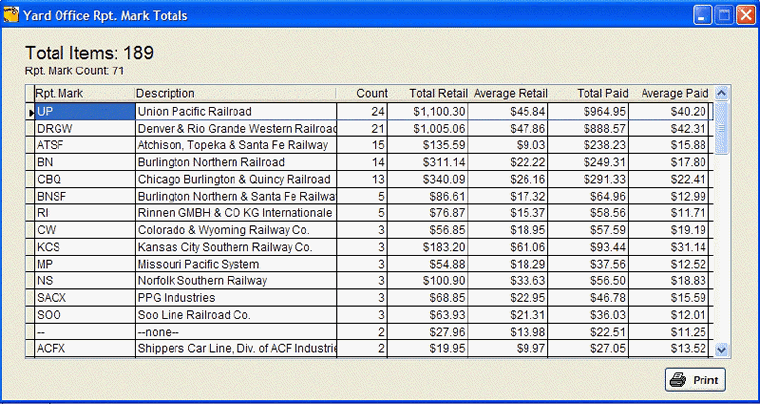Screen dimensions: 760x404
Task: Select the PPG Industries row
Action: 236,298
